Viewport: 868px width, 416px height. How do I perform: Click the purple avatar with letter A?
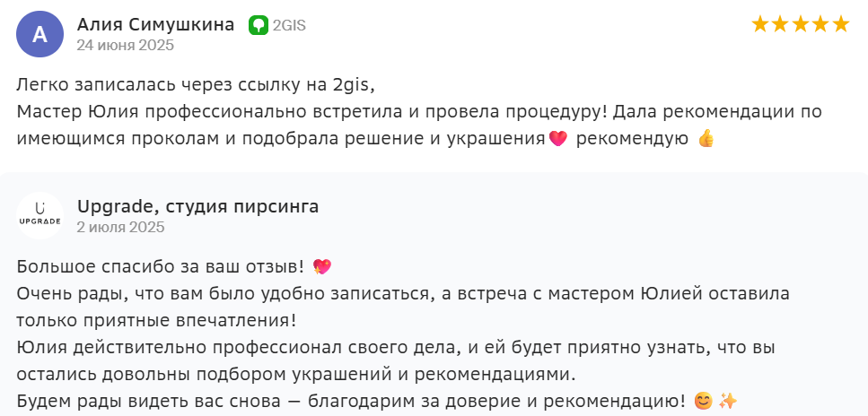click(x=40, y=34)
